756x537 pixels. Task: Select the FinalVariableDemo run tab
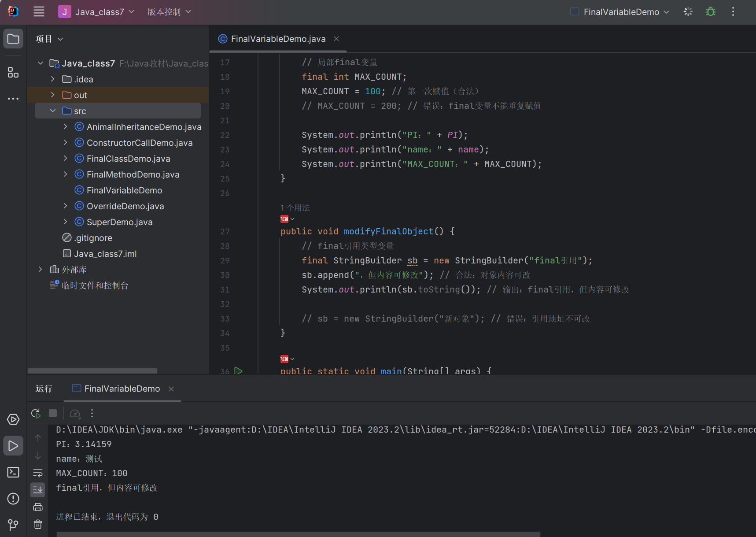(122, 389)
